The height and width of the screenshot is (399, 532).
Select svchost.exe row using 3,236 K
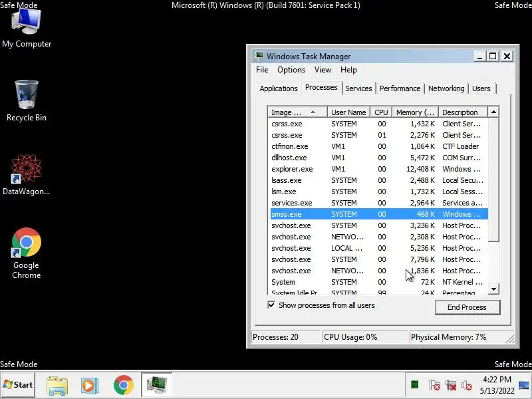click(379, 225)
